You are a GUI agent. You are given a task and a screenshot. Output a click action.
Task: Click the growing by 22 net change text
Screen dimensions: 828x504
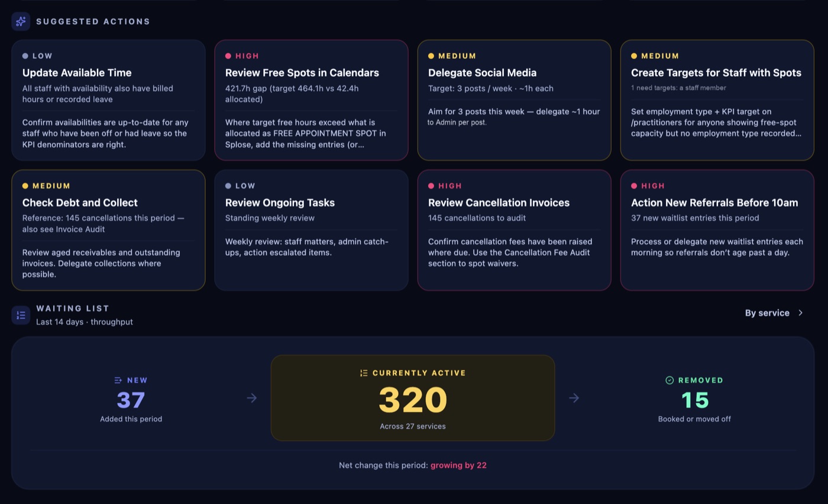[x=458, y=466]
